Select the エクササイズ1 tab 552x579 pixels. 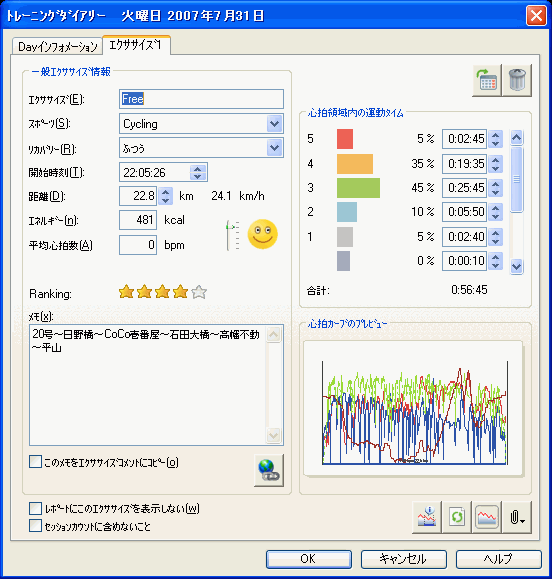click(x=136, y=45)
